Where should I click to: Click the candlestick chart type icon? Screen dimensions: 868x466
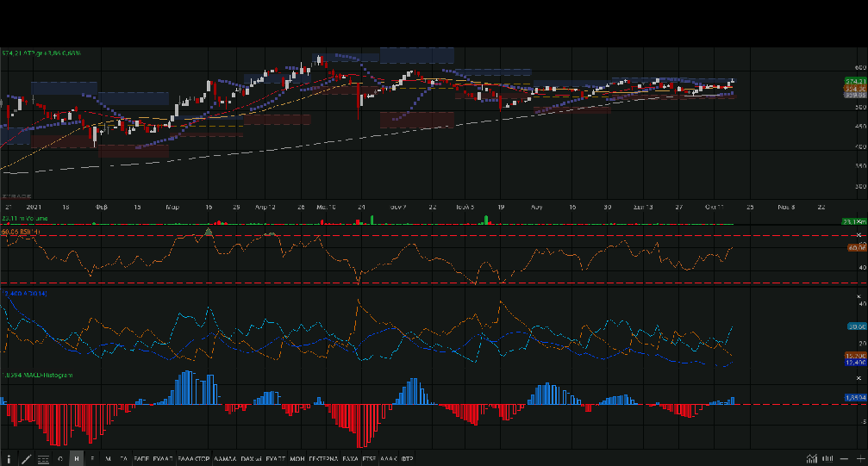click(x=827, y=459)
